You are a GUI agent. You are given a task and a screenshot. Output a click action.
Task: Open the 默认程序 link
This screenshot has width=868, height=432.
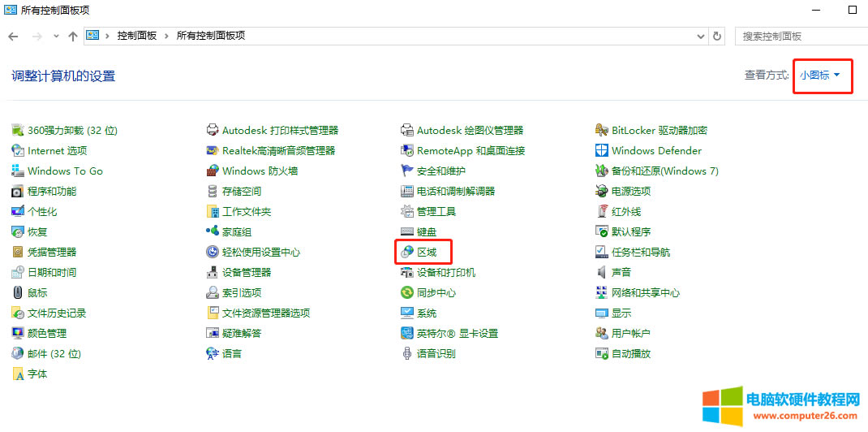coord(631,232)
